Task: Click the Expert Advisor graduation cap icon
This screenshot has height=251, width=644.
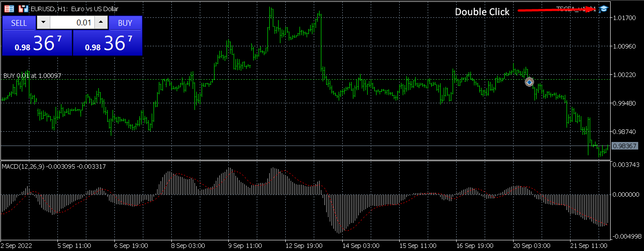Action: (603, 9)
